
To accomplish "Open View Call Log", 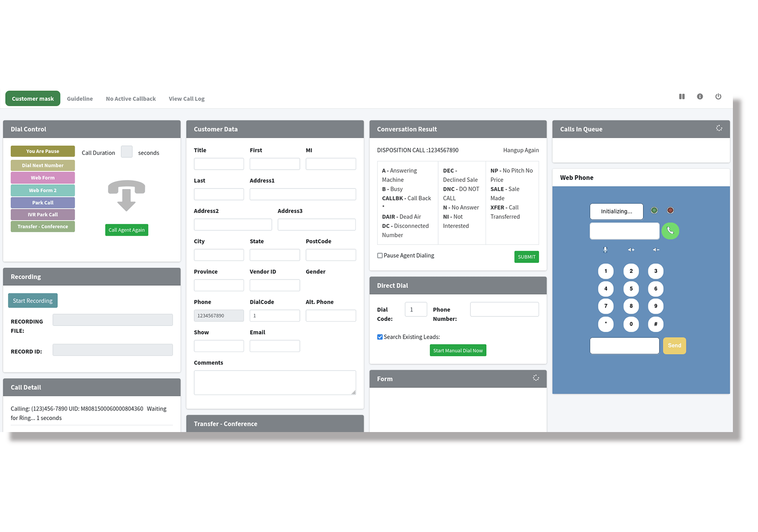I will 186,98.
